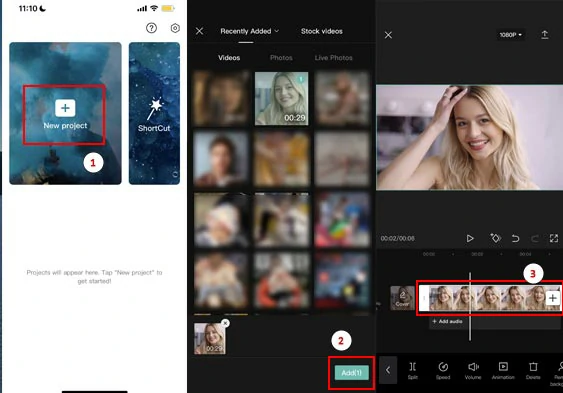Select the Live Photos tab

click(334, 58)
